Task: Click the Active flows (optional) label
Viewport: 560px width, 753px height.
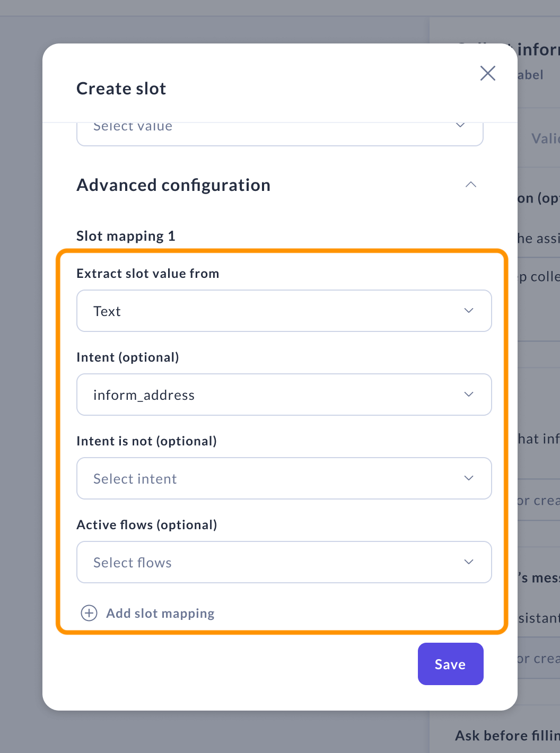Action: click(147, 525)
